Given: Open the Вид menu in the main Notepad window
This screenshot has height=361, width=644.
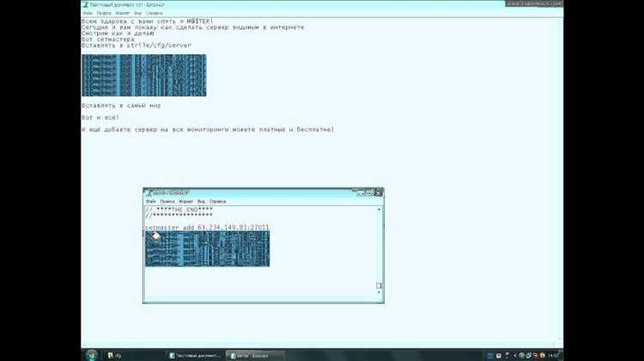Looking at the screenshot, I should pos(137,14).
